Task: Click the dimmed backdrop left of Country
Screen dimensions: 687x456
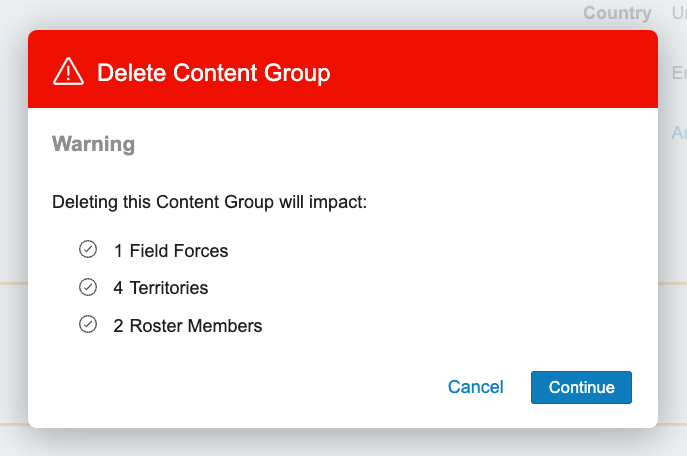Action: [x=300, y=13]
